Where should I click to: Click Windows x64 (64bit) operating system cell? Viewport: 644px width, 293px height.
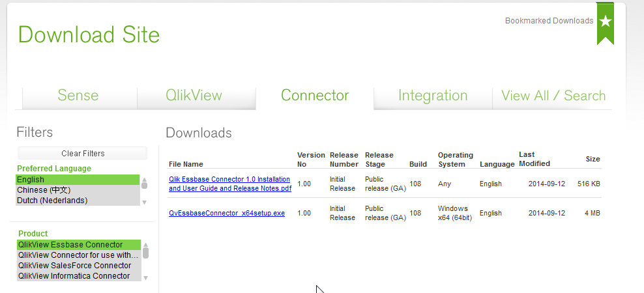pyautogui.click(x=455, y=213)
